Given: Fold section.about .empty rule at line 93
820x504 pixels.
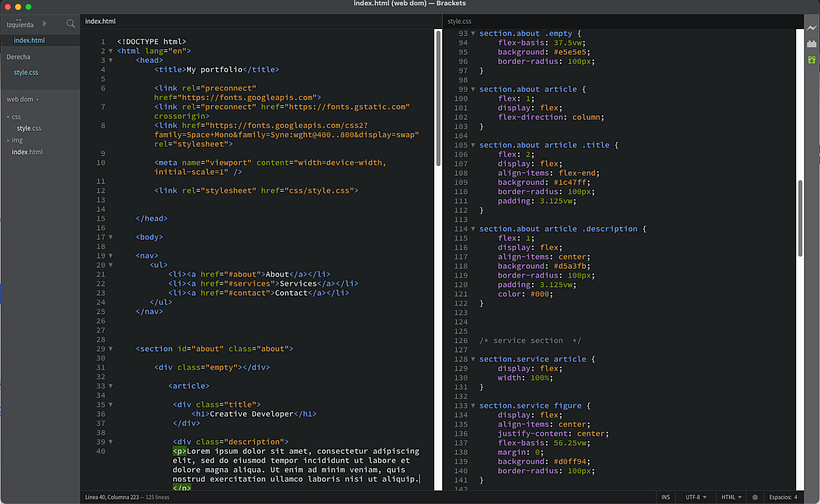Looking at the screenshot, I should (x=473, y=33).
